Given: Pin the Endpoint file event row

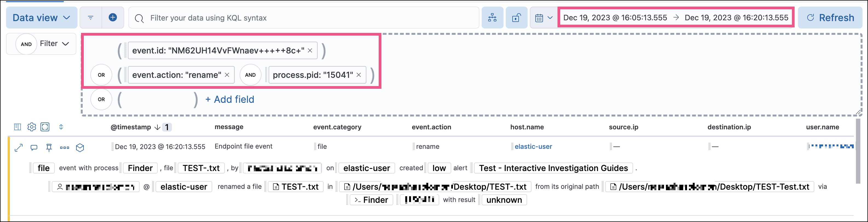Looking at the screenshot, I should pyautogui.click(x=49, y=147).
